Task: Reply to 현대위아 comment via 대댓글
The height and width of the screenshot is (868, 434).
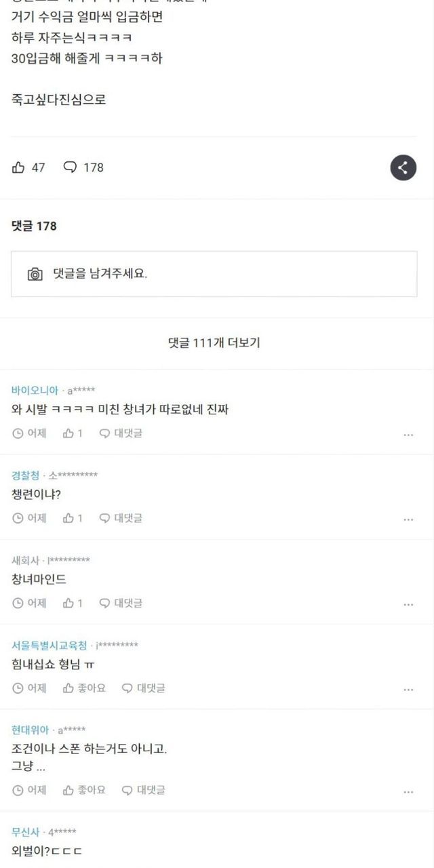Action: [144, 790]
